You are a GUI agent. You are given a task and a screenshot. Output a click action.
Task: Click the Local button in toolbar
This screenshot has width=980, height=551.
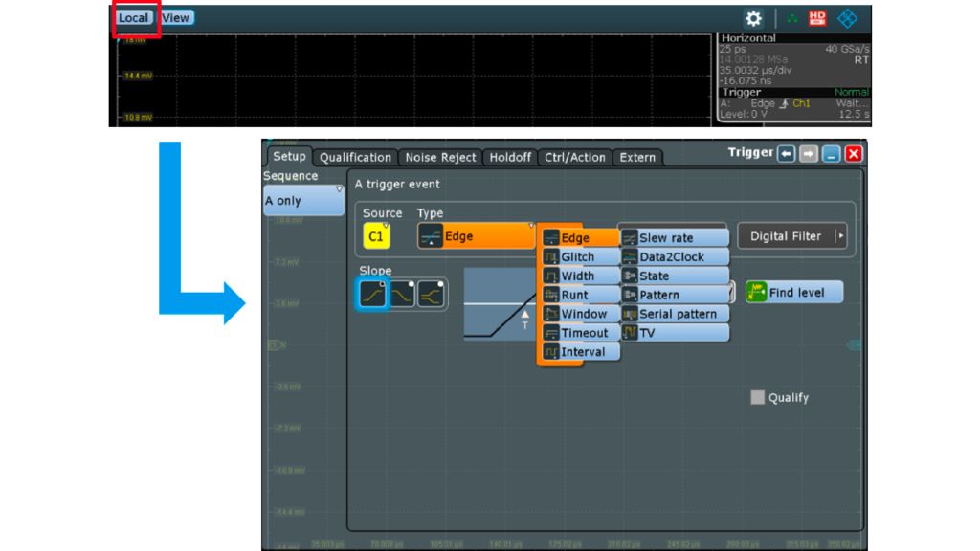pyautogui.click(x=134, y=17)
